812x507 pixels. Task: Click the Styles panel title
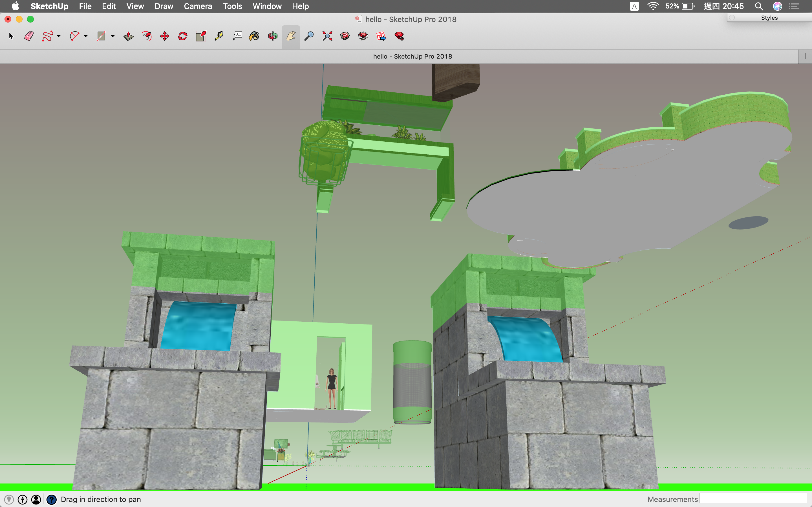tap(769, 18)
